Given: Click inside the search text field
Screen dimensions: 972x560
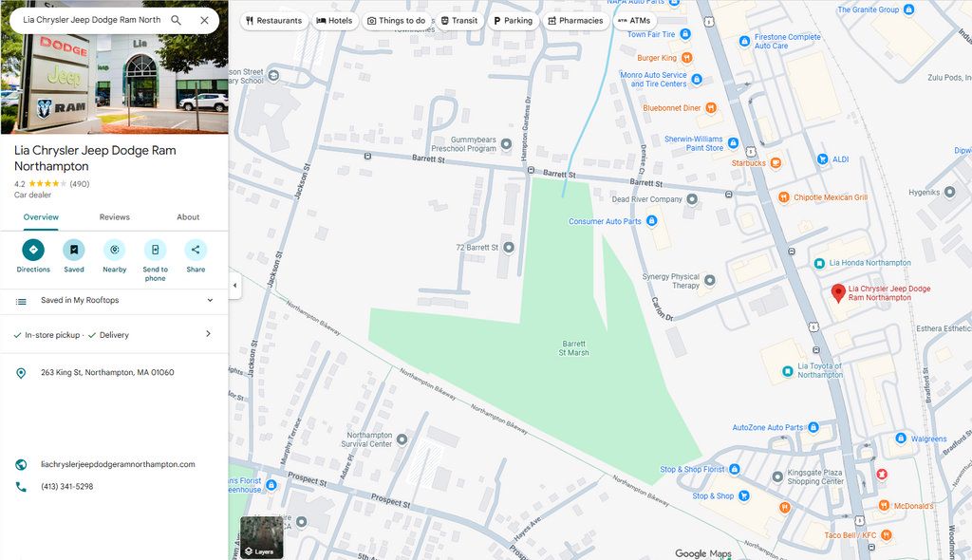Looking at the screenshot, I should [x=92, y=20].
